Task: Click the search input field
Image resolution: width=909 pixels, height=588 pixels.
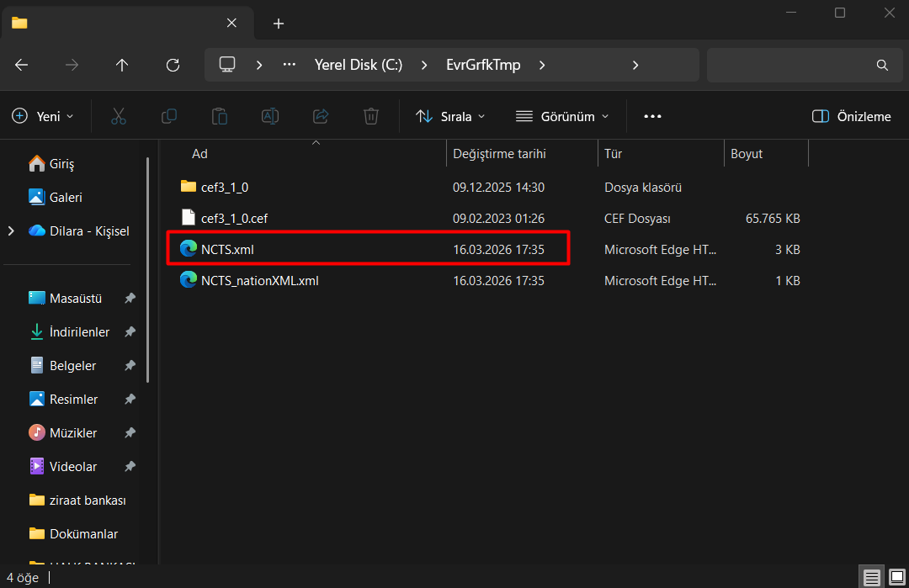Action: point(791,65)
